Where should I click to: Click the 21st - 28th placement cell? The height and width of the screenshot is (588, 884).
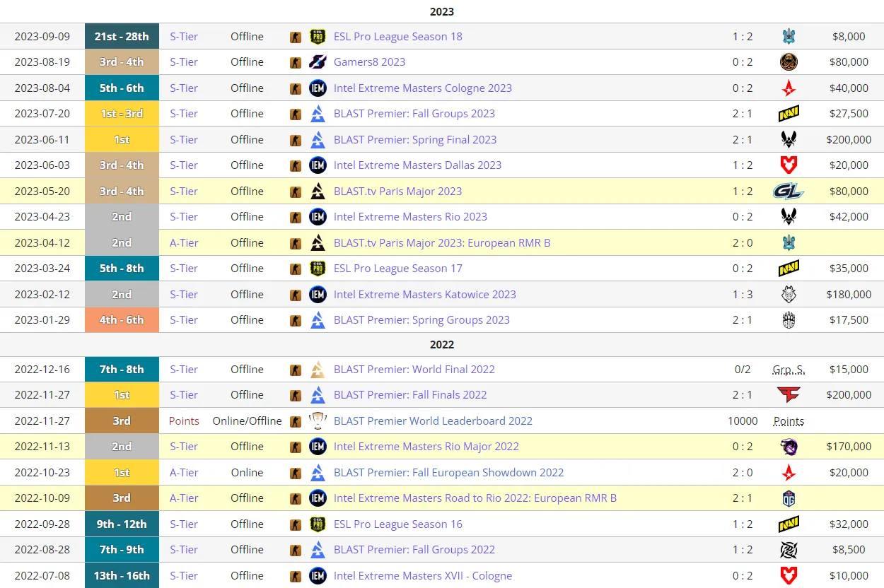pos(122,37)
